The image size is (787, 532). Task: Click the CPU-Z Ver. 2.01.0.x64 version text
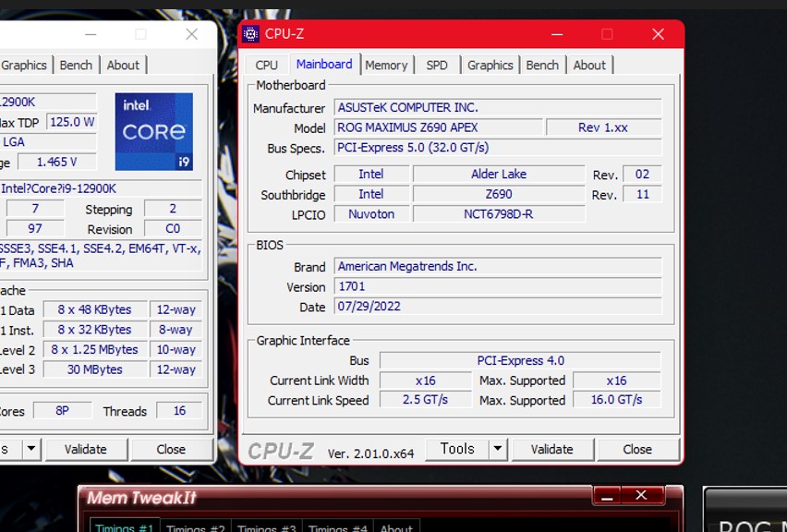pyautogui.click(x=371, y=453)
